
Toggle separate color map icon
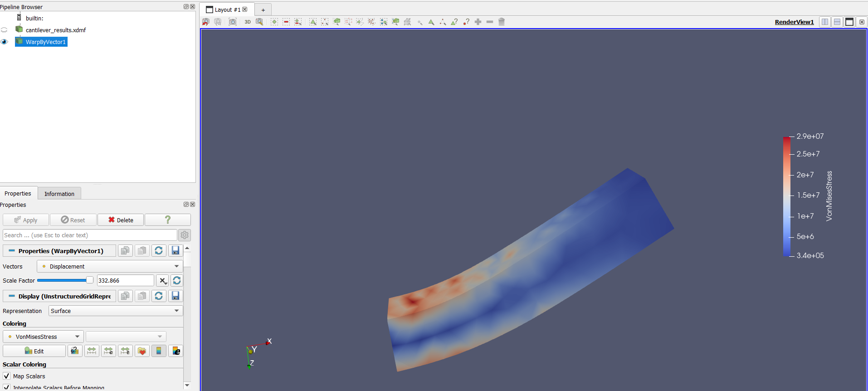coord(75,351)
